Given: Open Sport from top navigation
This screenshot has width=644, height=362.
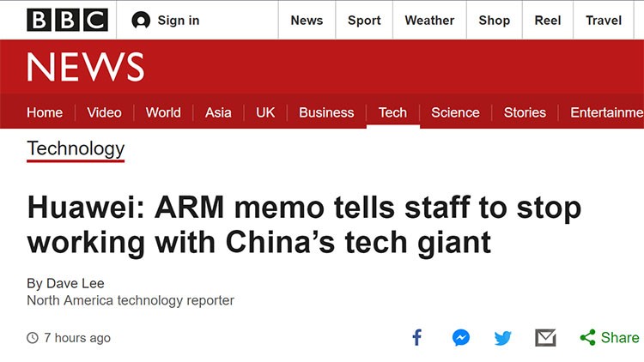Looking at the screenshot, I should pos(364,21).
